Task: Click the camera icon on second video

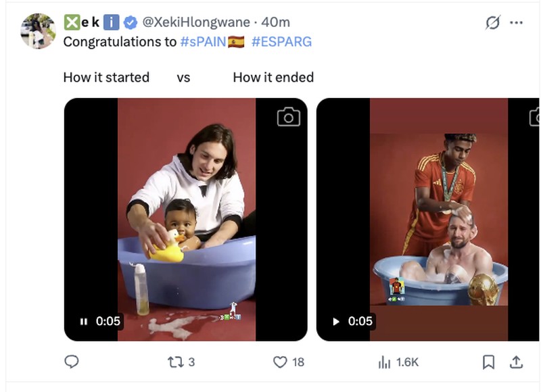Action: [534, 117]
